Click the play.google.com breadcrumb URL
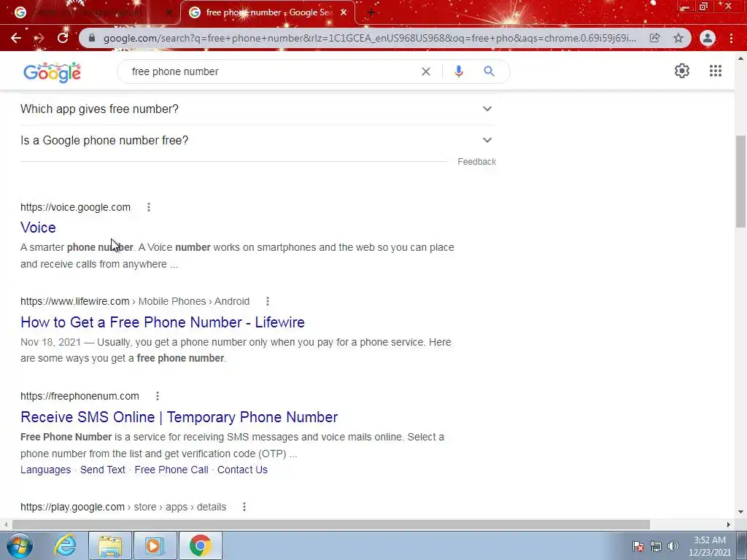This screenshot has width=747, height=560. point(123,507)
